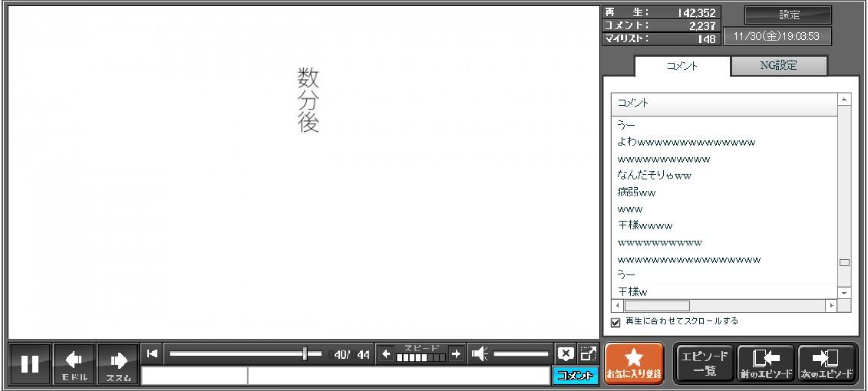Image resolution: width=868 pixels, height=391 pixels.
Task: Toggle 再生に合わせてスクロールする checkbox
Action: coord(616,322)
